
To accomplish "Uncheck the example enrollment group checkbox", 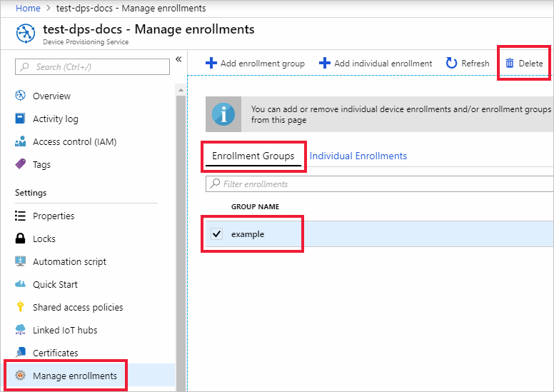I will 217,234.
